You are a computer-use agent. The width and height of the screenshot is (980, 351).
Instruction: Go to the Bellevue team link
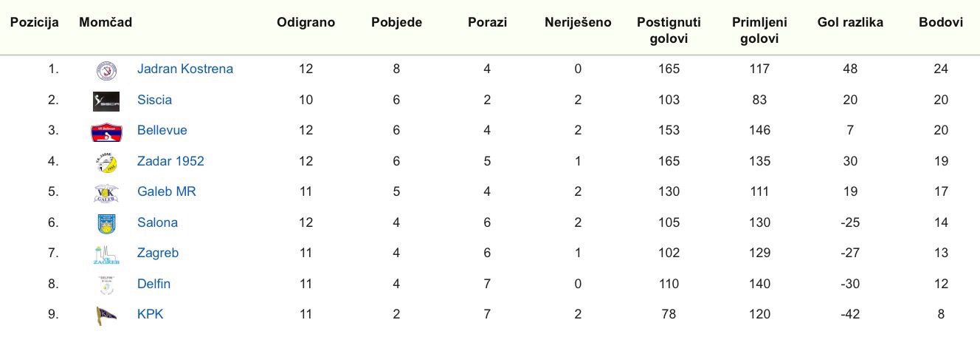162,131
